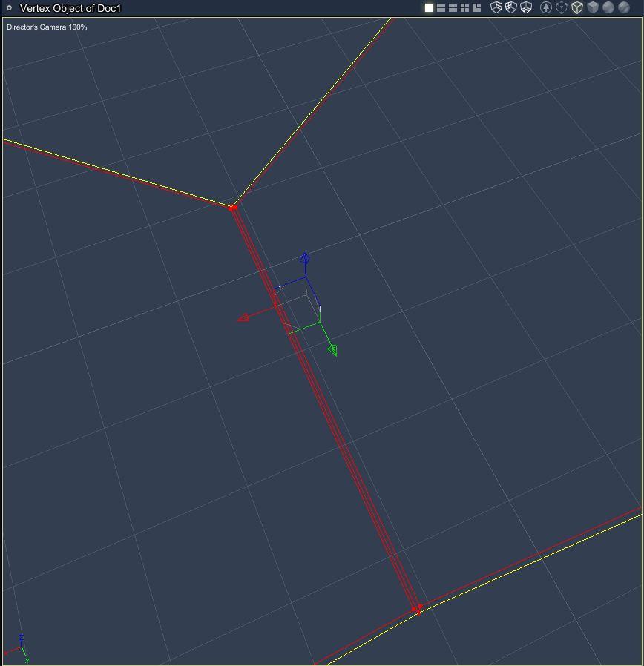
Task: Click circle icon beside Vertex Object title
Action: pyautogui.click(x=9, y=7)
